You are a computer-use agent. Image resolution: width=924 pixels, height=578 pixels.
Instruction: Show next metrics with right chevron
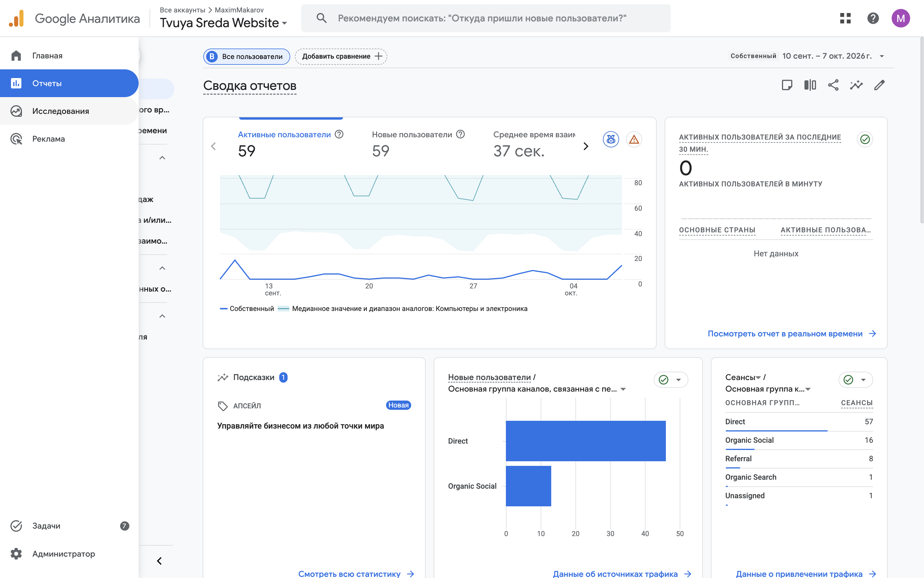click(586, 146)
